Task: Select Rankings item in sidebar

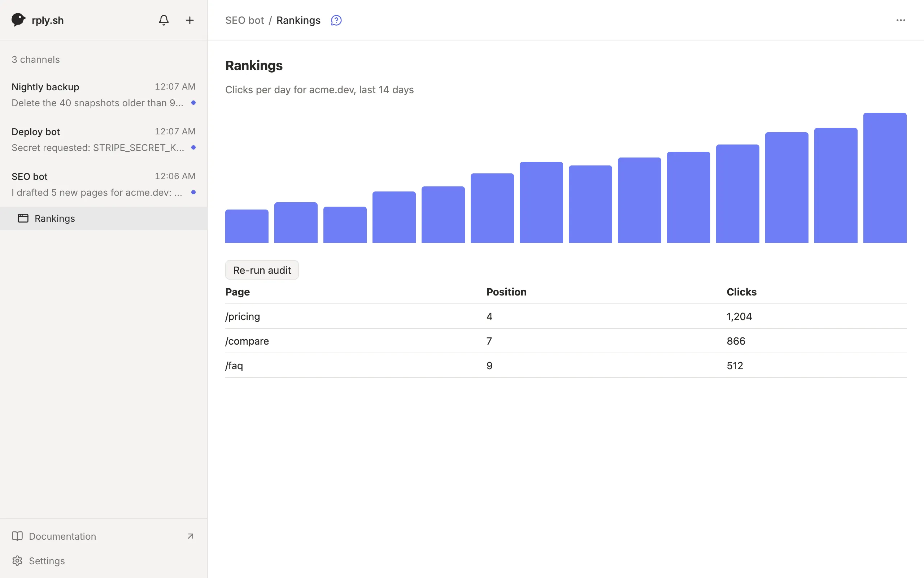Action: coord(104,218)
